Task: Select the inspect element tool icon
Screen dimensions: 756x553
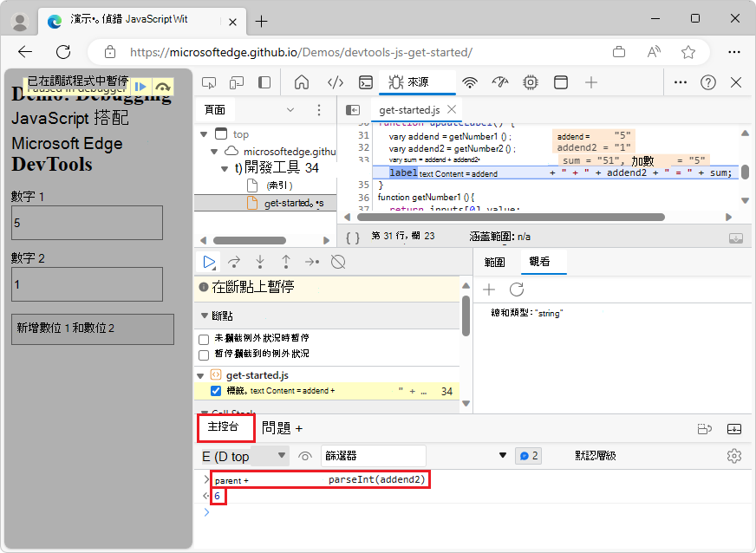Action: 208,82
